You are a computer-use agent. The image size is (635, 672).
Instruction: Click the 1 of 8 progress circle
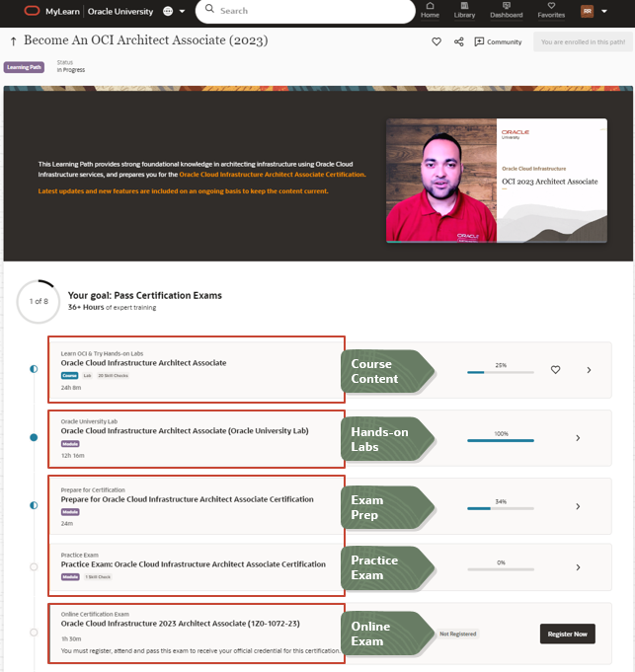39,301
